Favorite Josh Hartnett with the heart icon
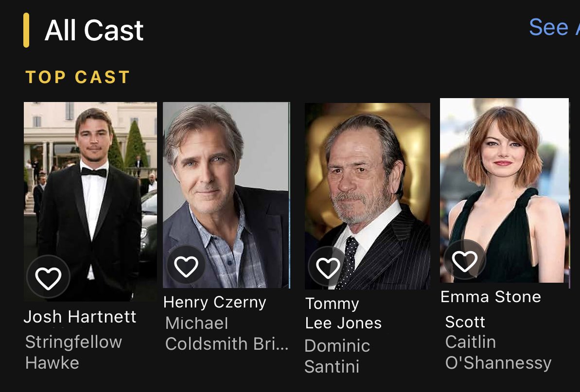The image size is (580, 392). [48, 277]
